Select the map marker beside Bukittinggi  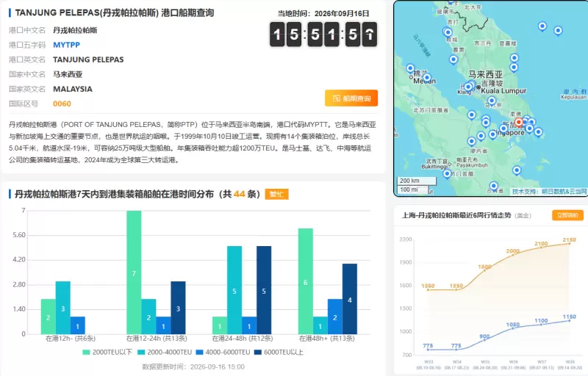pos(447,174)
